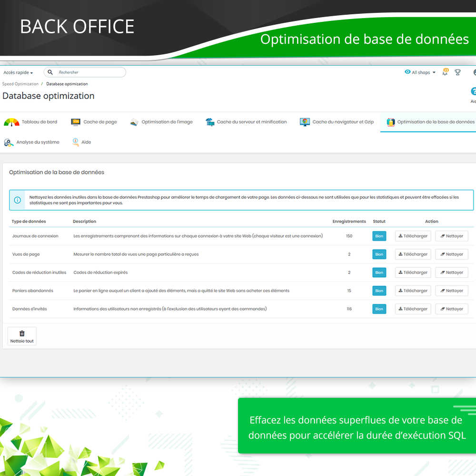Click Bien status for Vues de page
The height and width of the screenshot is (476, 476).
pyautogui.click(x=379, y=254)
